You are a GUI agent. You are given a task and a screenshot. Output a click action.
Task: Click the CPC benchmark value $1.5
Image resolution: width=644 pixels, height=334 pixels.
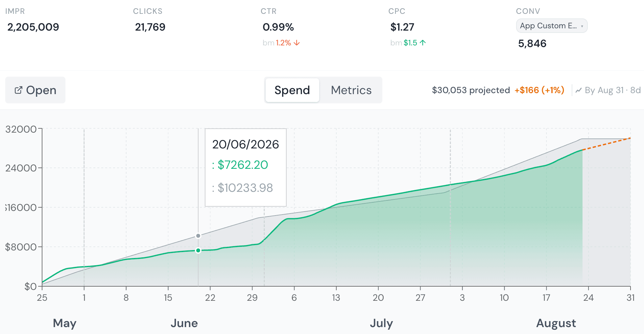(410, 43)
